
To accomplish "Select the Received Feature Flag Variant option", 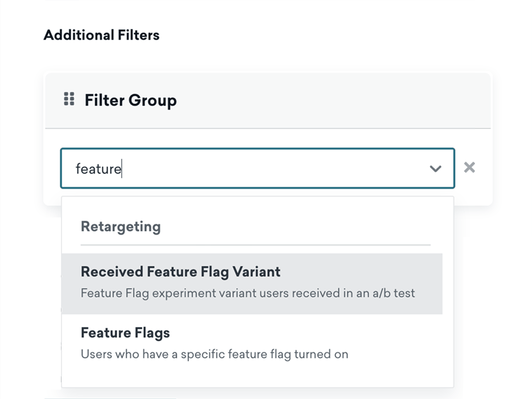I will [x=180, y=272].
